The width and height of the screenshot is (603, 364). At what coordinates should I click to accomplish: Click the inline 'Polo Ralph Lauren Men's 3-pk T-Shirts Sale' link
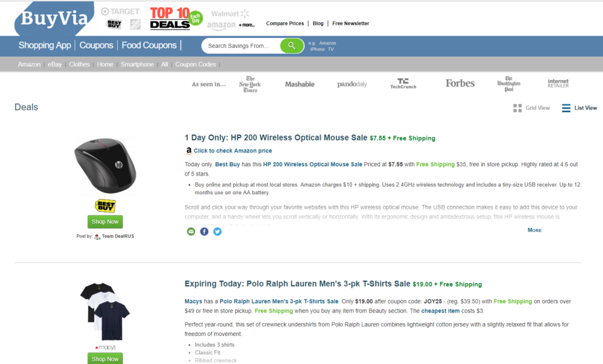pyautogui.click(x=279, y=301)
